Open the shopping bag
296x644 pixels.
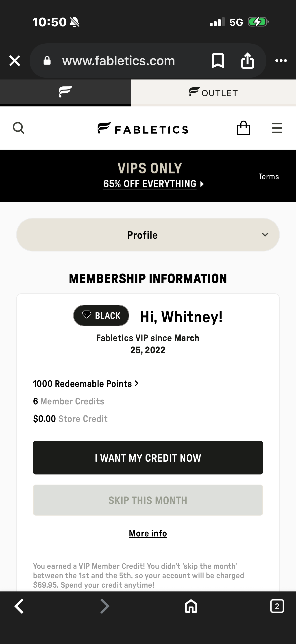[243, 128]
